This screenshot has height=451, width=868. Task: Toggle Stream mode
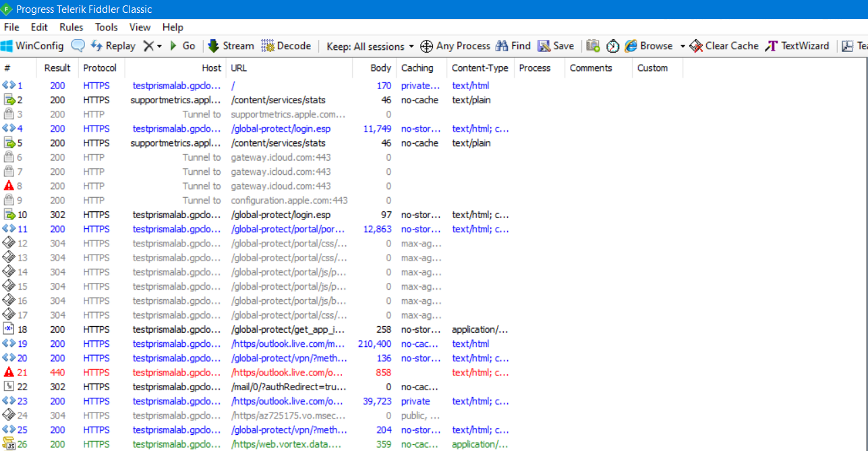[x=231, y=46]
